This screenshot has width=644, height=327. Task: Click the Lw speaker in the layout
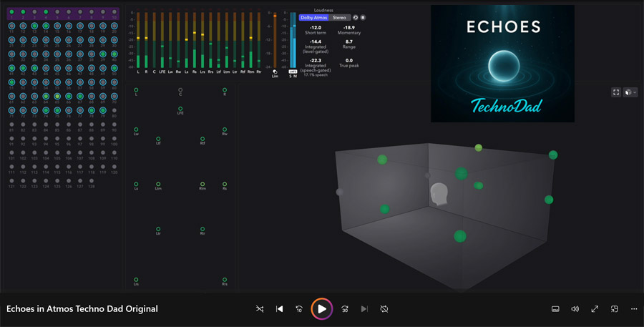(136, 130)
